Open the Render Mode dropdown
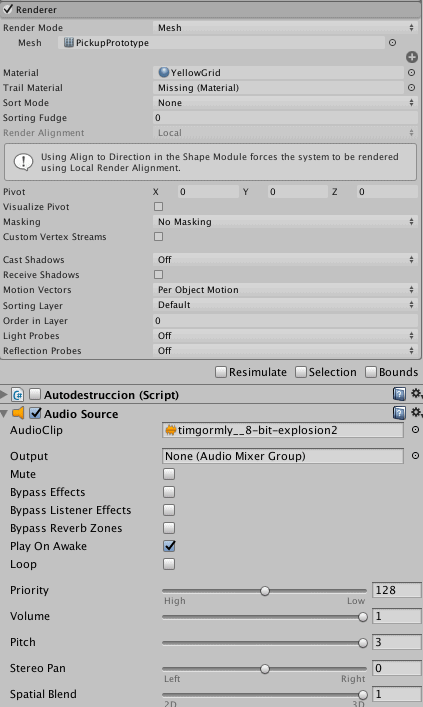 (285, 28)
